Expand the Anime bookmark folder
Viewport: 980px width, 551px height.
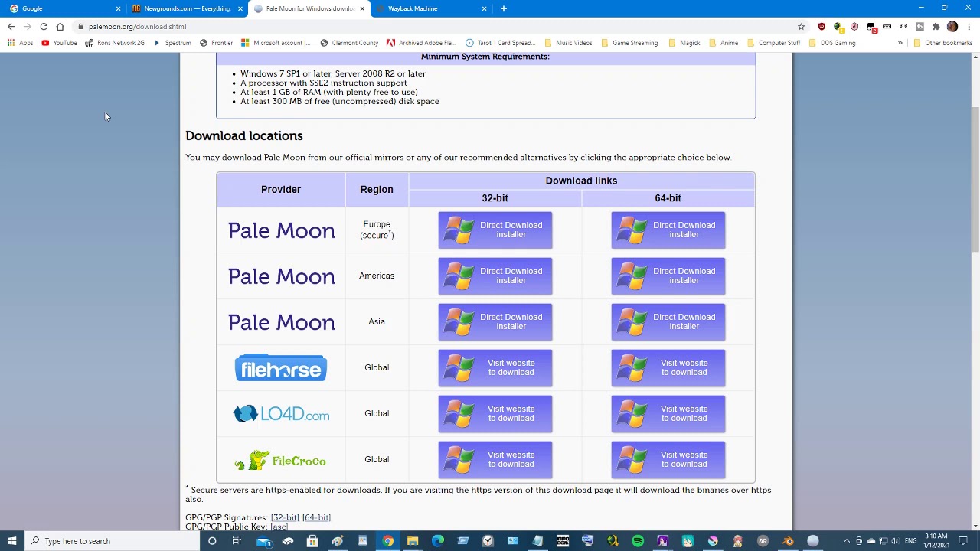click(724, 43)
